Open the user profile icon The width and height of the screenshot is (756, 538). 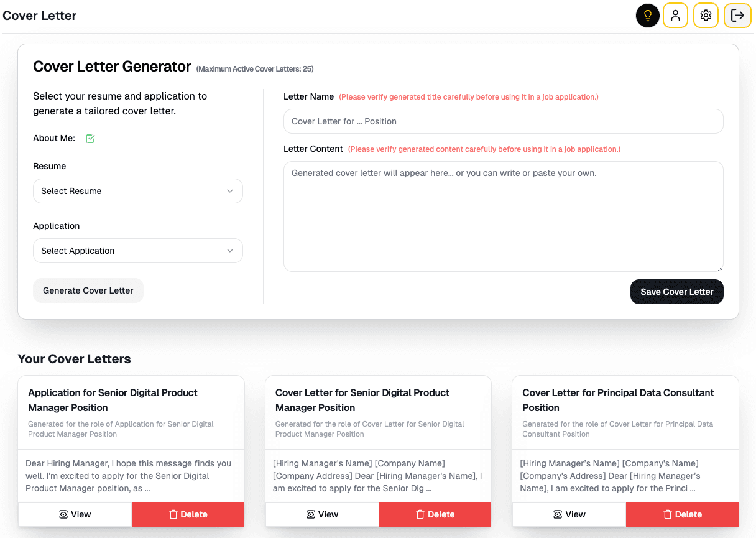pos(675,15)
